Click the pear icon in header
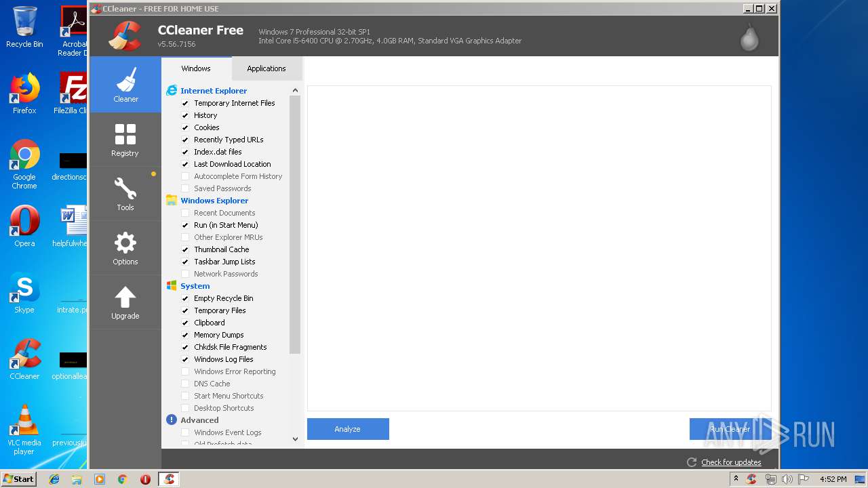Screen dimensions: 868x488 click(x=749, y=37)
